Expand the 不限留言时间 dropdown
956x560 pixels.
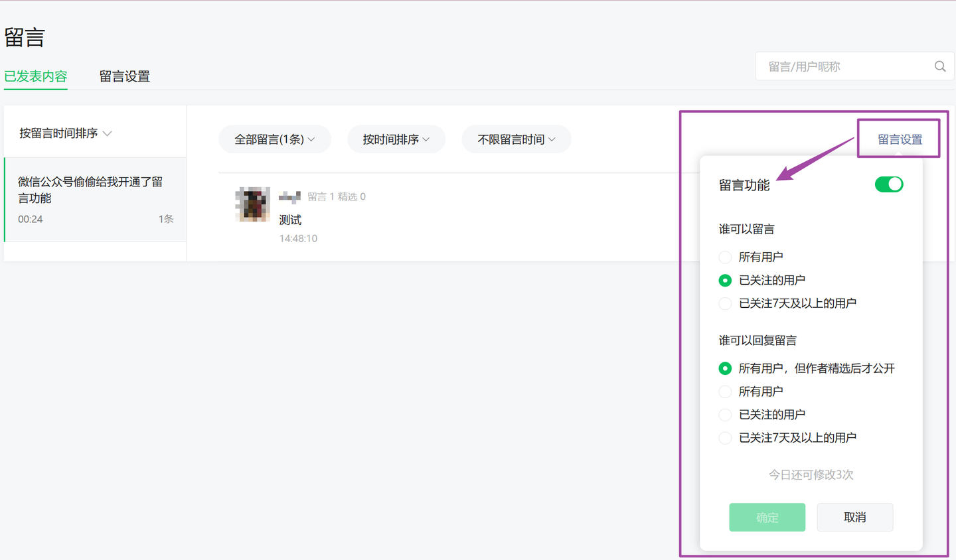516,139
